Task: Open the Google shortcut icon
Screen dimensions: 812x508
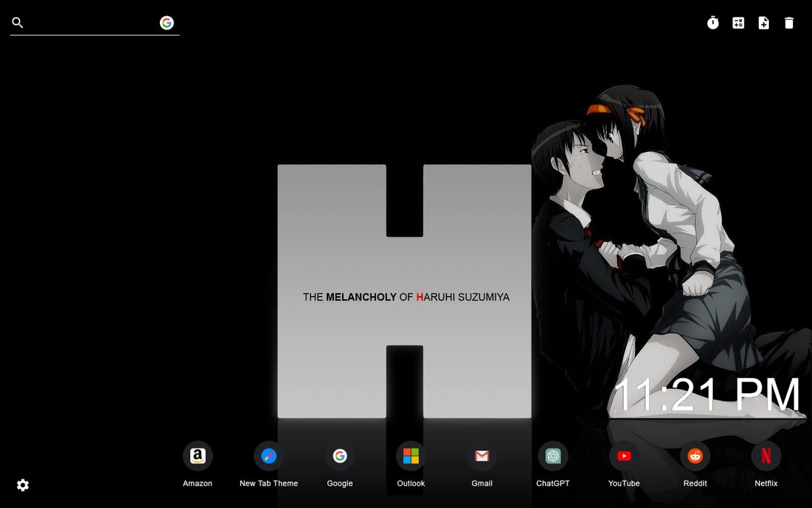Action: [340, 456]
